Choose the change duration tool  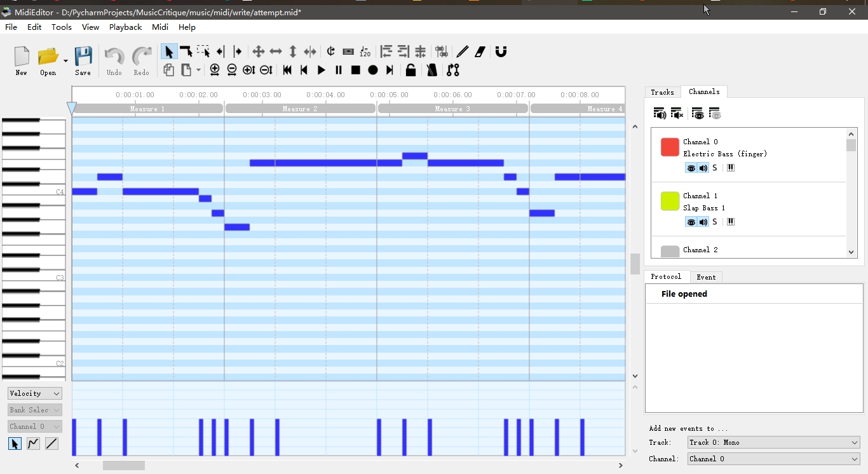point(310,51)
